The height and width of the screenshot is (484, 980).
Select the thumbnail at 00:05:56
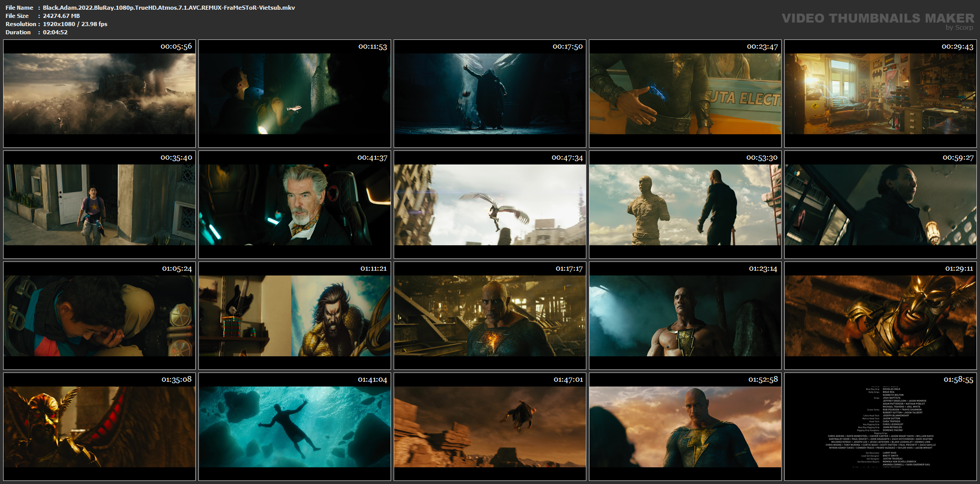pos(99,94)
